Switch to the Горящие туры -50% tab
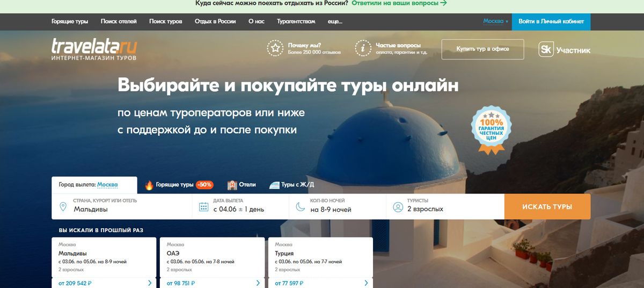Screen dimensions: 644x288 [179, 185]
